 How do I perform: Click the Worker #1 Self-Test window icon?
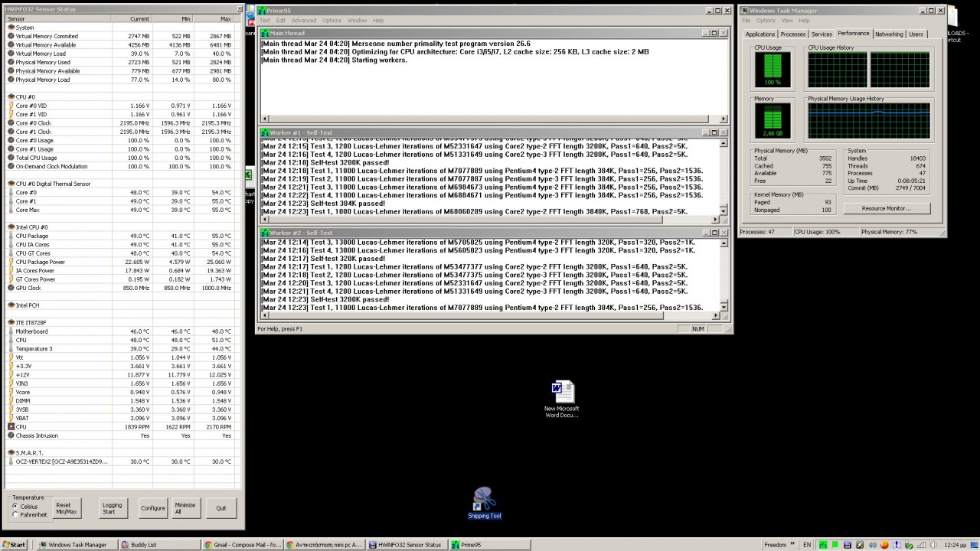click(x=265, y=133)
